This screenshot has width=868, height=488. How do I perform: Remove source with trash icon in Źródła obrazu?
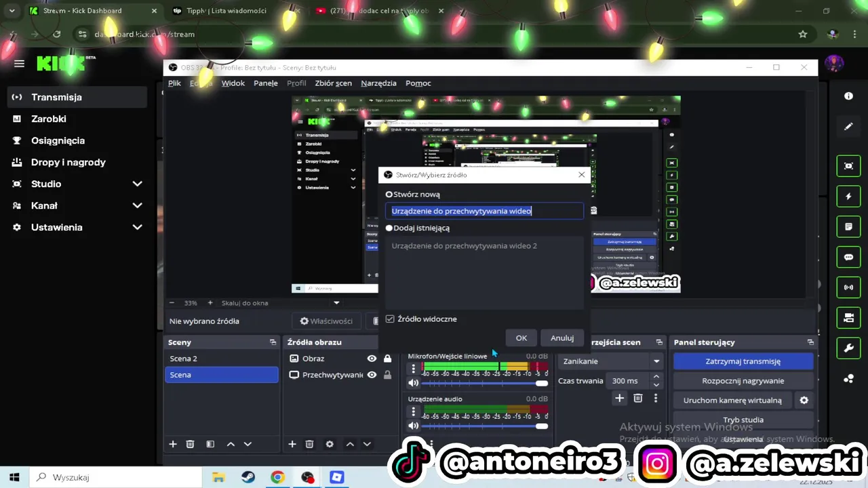tap(309, 444)
